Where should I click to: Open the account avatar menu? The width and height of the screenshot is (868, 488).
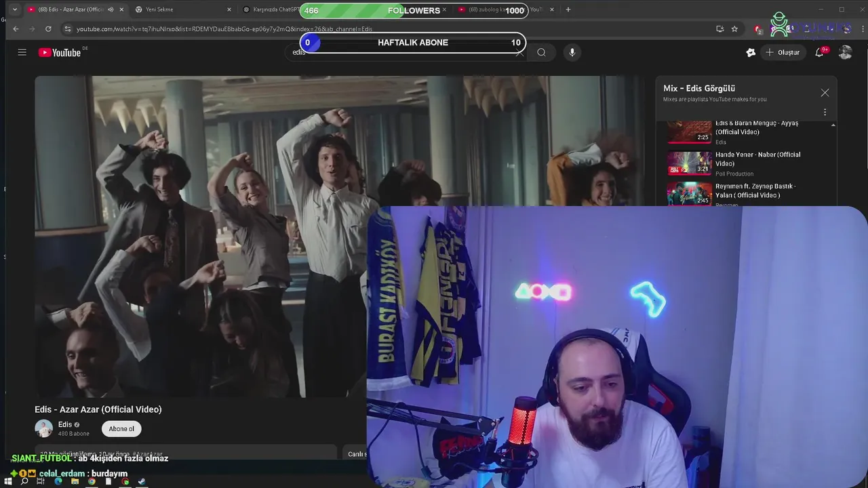pyautogui.click(x=845, y=52)
